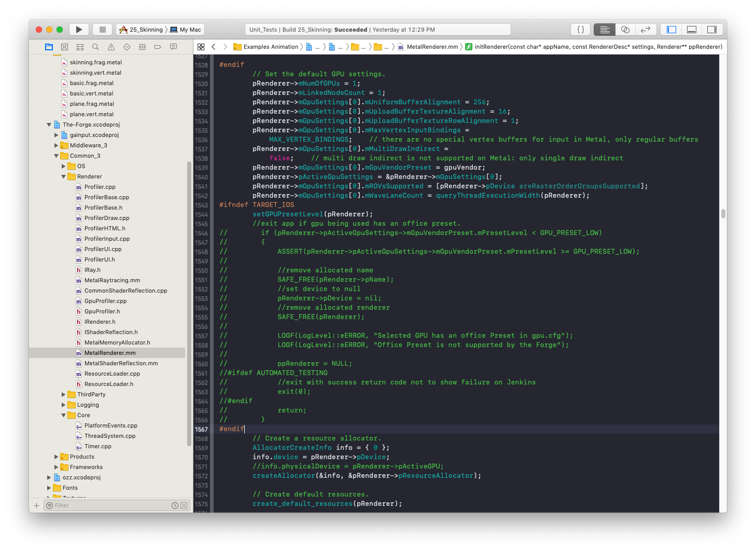Viewport: 756px width, 551px height.
Task: Expand the ozz.xcodeproj project
Action: click(x=48, y=477)
